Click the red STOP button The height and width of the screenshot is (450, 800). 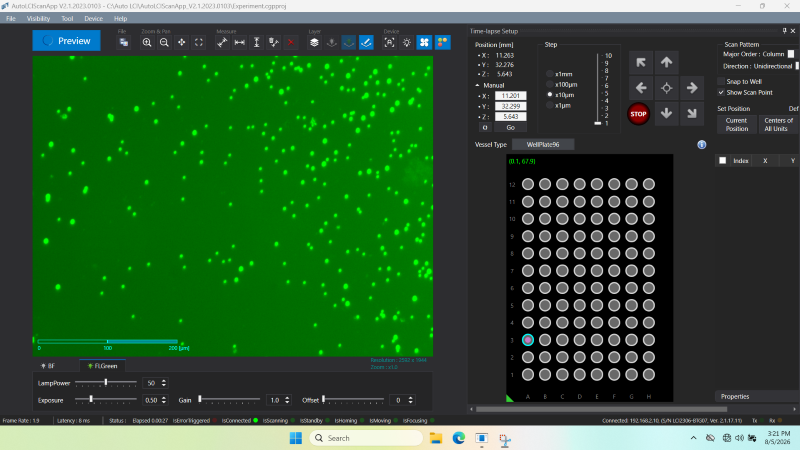[x=638, y=114]
